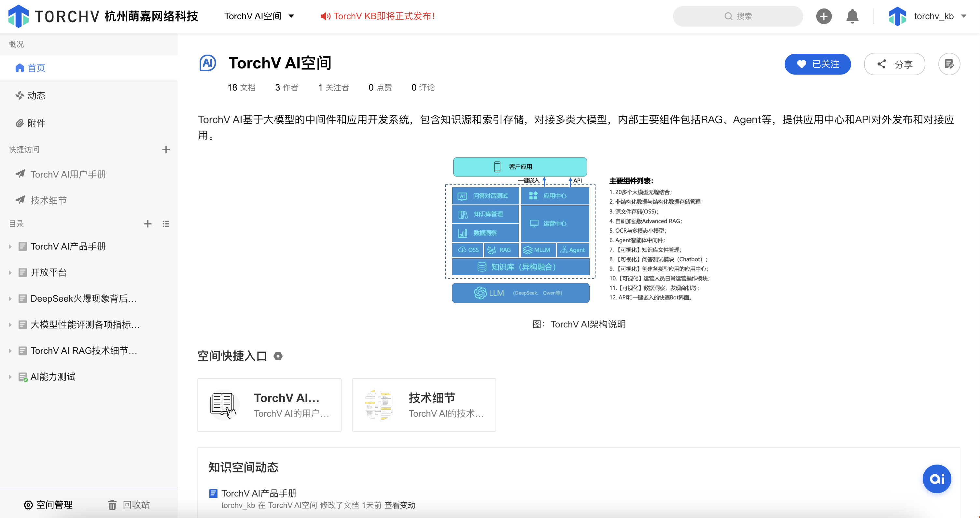Click the 大模型性能评测各项指标 document icon

point(22,325)
